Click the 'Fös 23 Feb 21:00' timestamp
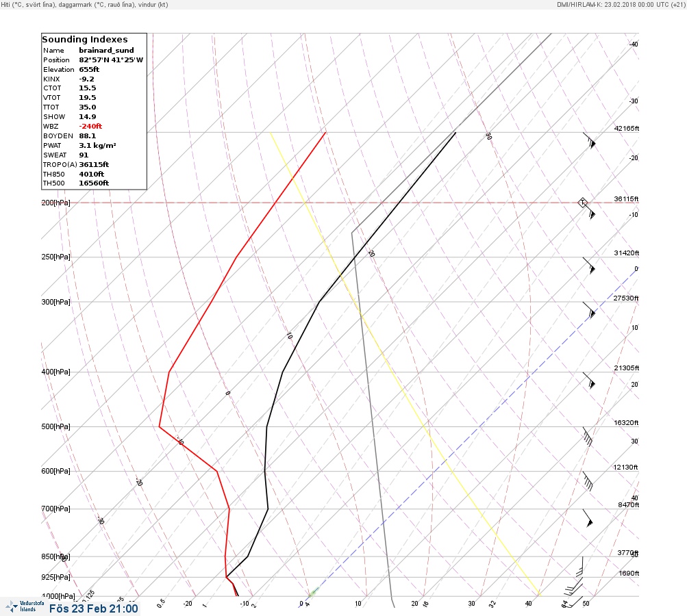687x616 pixels. [x=93, y=608]
